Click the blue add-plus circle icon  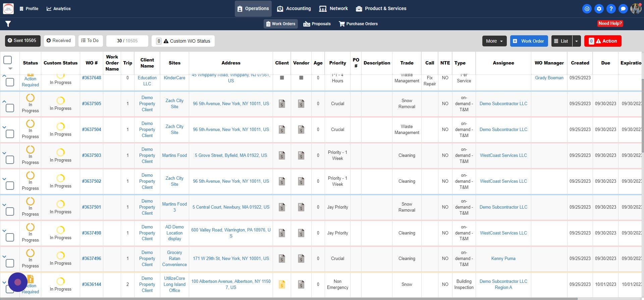[x=587, y=9]
